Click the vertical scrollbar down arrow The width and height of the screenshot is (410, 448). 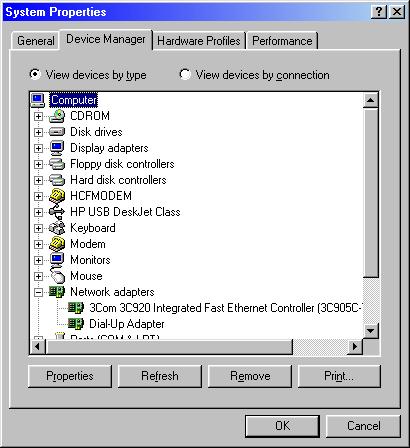(371, 331)
